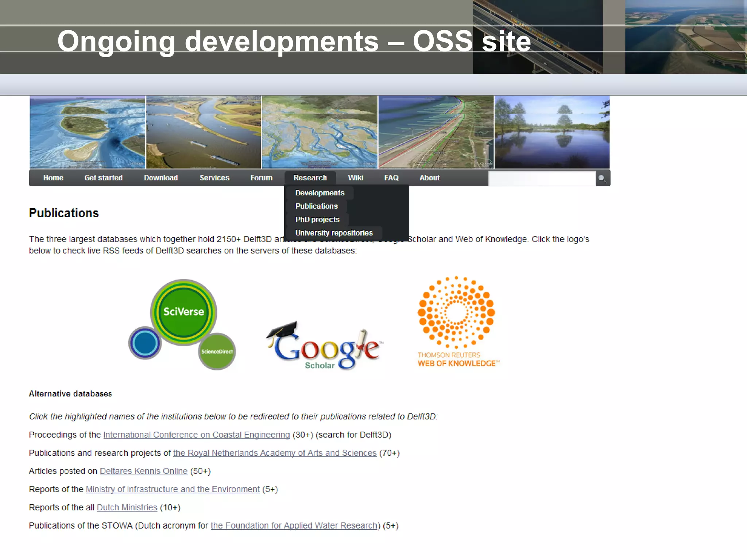Open the Foundation for Applied Water Research link
Screen dimensions: 747x560
(x=294, y=526)
